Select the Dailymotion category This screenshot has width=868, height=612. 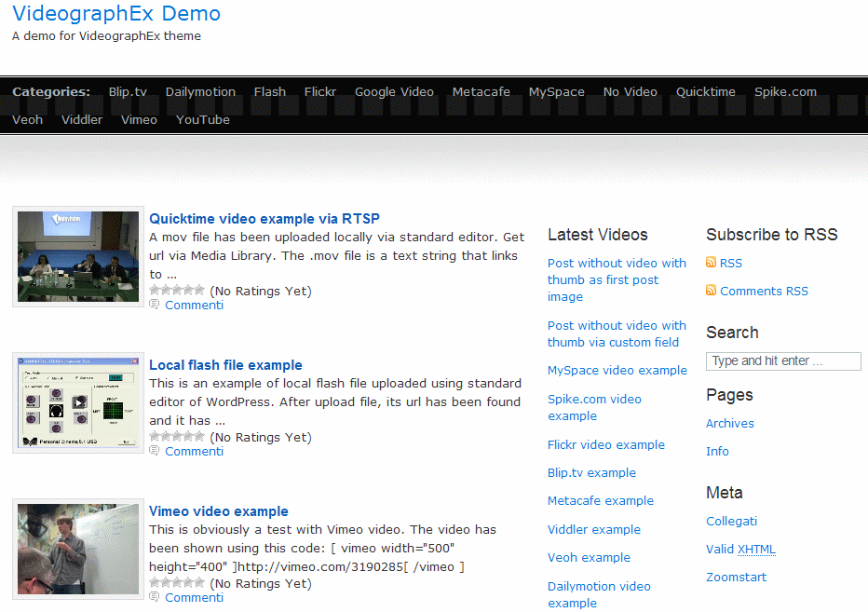click(x=200, y=92)
